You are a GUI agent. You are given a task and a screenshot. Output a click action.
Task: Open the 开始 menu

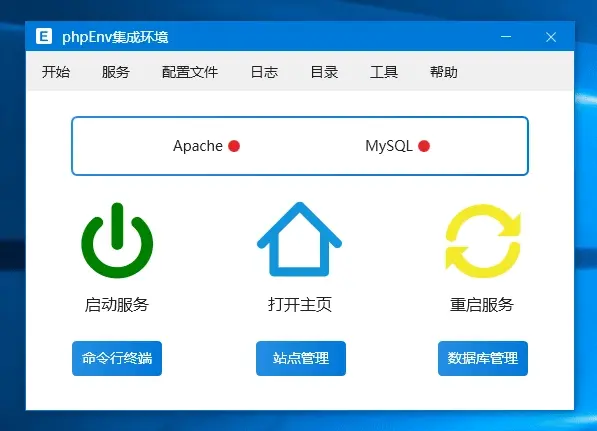pos(56,72)
